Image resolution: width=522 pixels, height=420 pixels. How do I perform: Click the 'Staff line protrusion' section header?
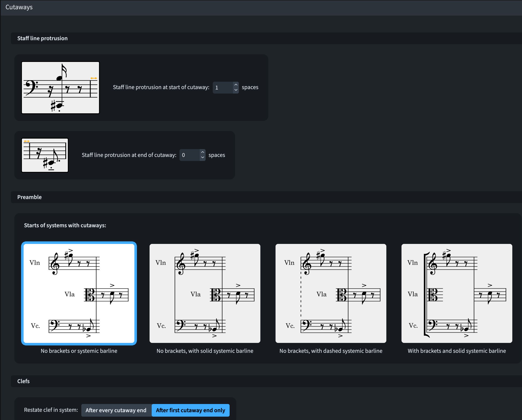pos(42,38)
